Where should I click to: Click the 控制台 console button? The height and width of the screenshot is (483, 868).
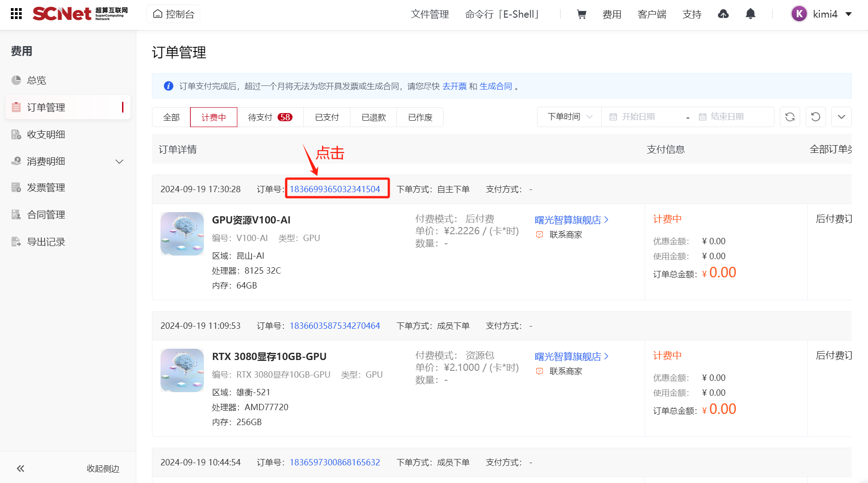point(174,14)
